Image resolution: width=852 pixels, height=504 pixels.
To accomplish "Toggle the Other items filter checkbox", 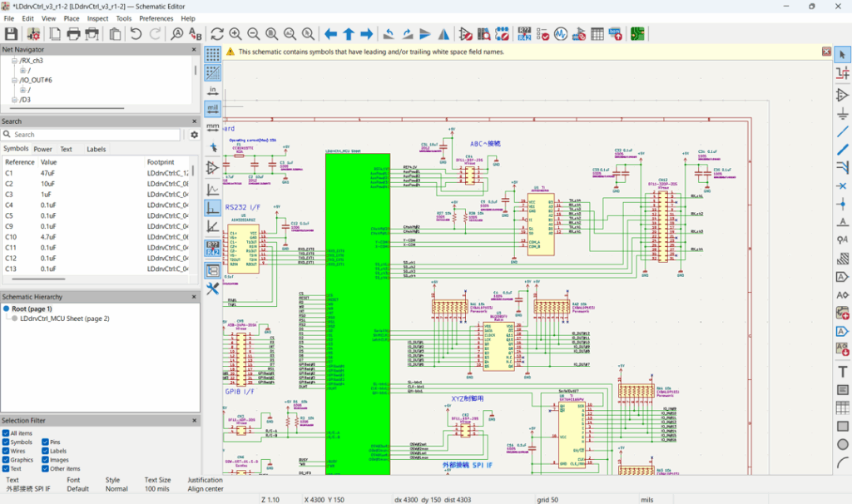I will [46, 468].
